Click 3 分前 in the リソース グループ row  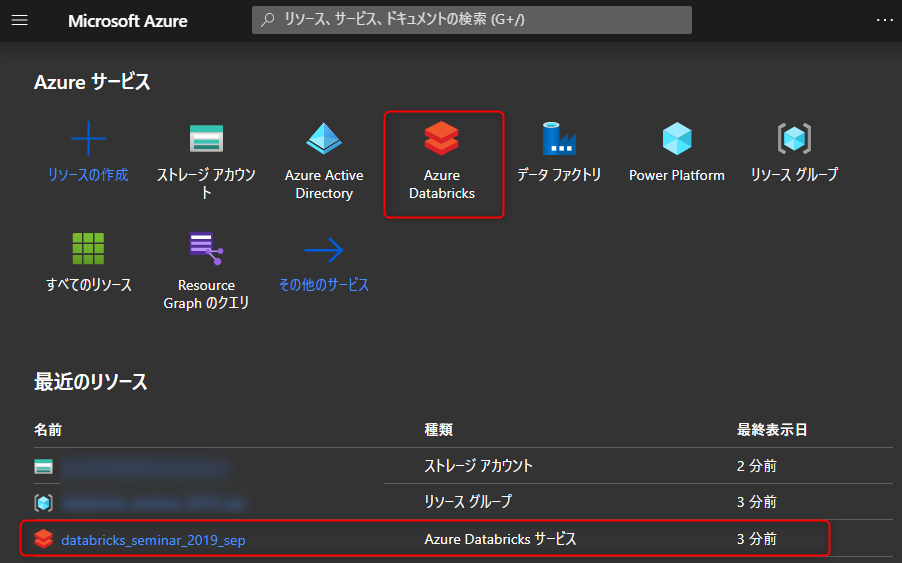tap(756, 502)
